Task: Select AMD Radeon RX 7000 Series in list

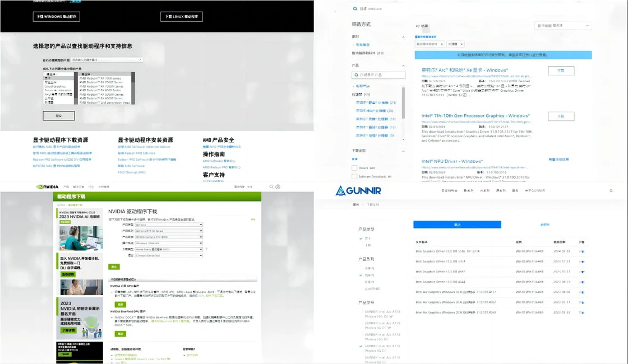Action: 100,78
